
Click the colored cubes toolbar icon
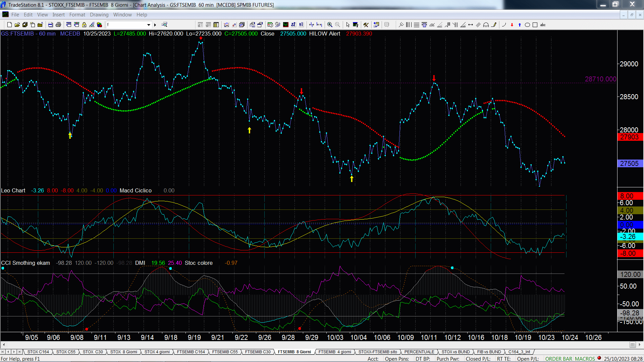[100, 25]
